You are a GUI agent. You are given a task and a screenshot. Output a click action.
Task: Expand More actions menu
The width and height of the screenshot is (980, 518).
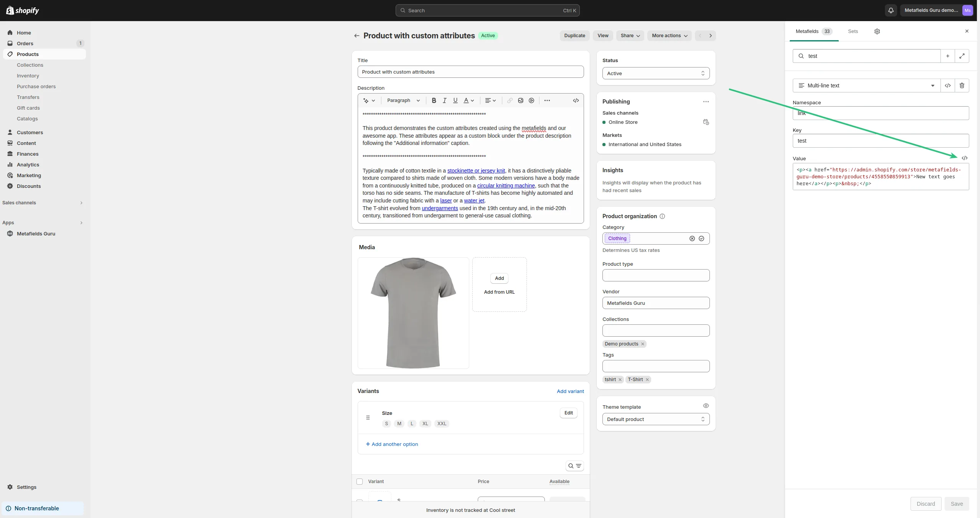pos(669,36)
